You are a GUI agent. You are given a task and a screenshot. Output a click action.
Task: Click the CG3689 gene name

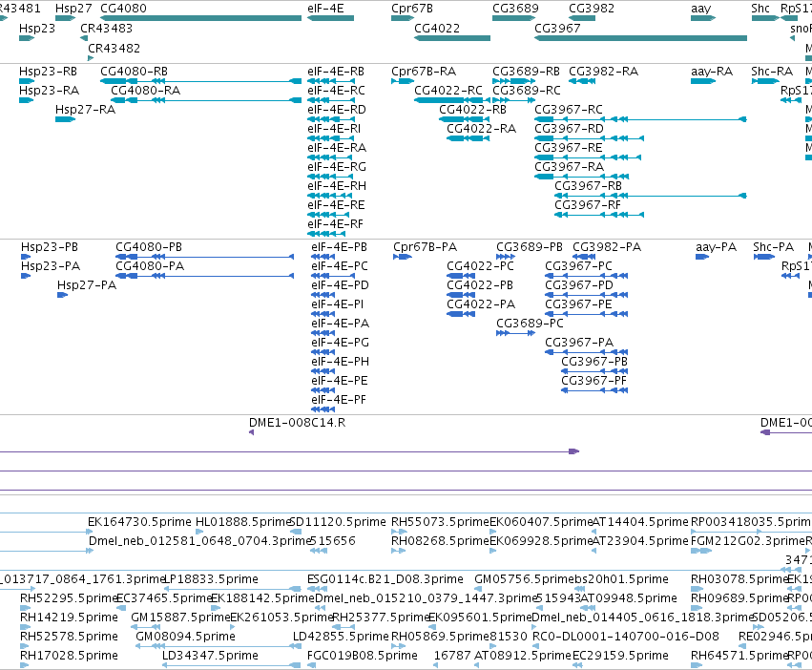[515, 9]
